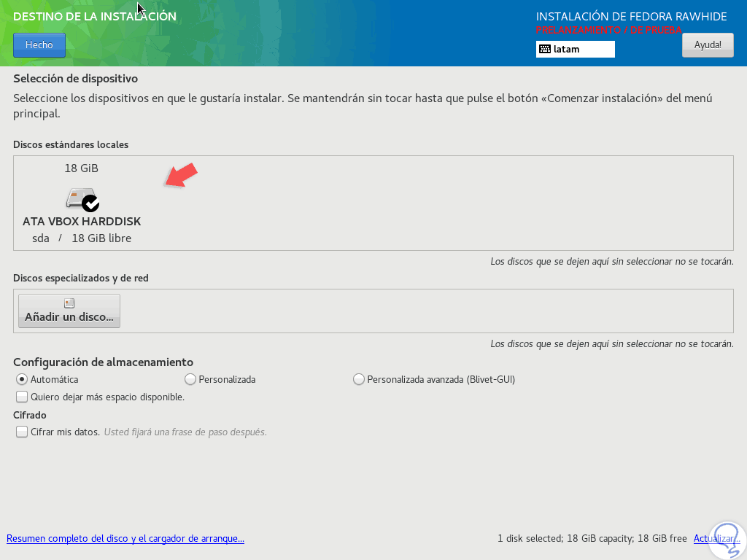Click the small disk icon on Añadir un disco
The image size is (747, 560).
click(x=69, y=303)
